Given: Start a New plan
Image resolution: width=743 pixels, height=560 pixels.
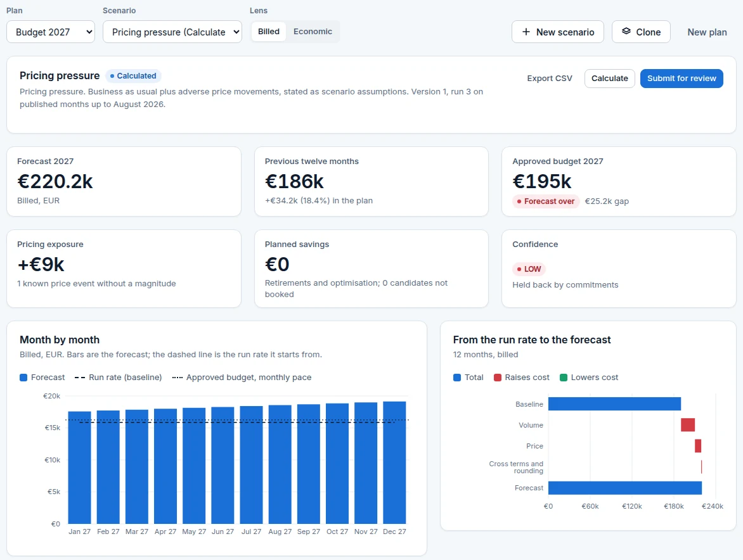Looking at the screenshot, I should pos(707,32).
